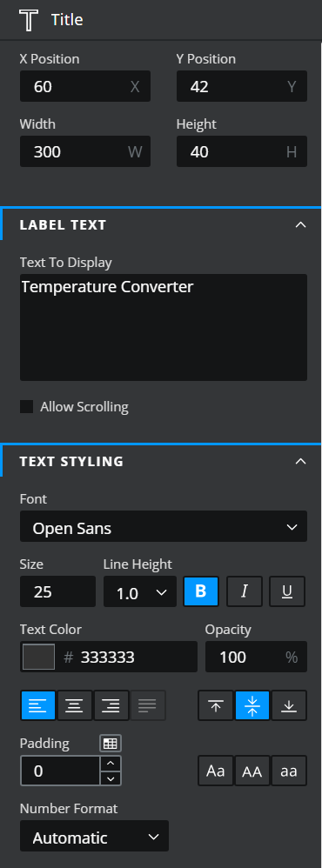Enable the Allow Scrolling checkbox
This screenshot has width=322, height=868.
point(27,407)
